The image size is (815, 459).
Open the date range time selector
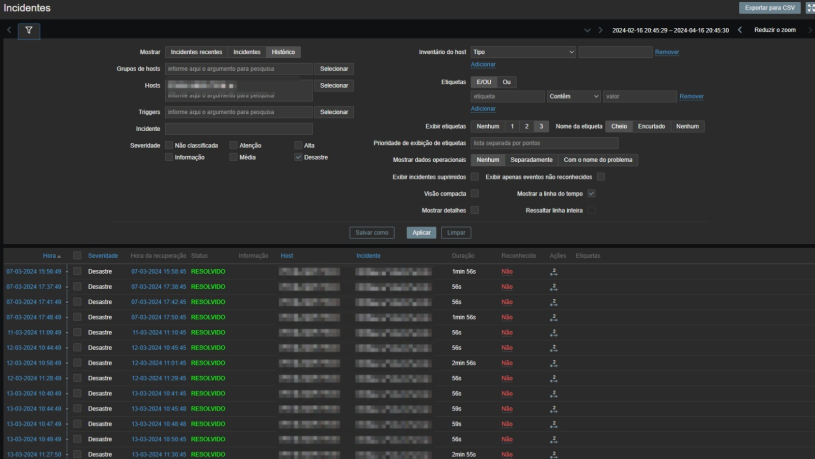670,31
